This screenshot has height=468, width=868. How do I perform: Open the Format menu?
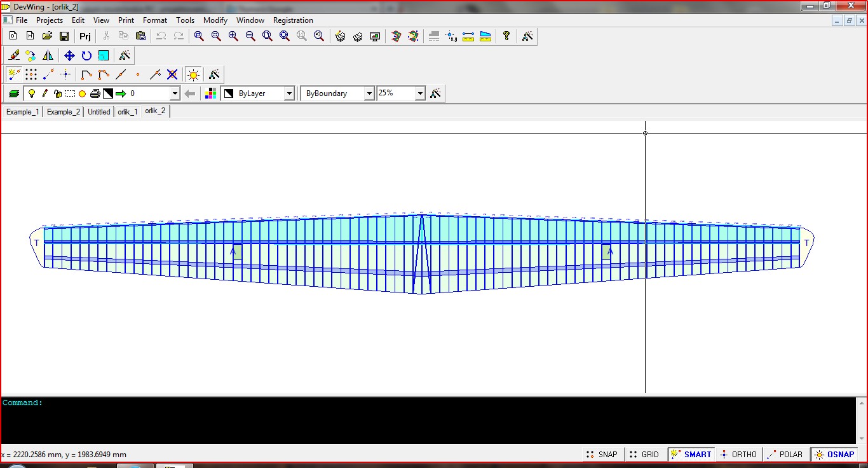coord(155,20)
